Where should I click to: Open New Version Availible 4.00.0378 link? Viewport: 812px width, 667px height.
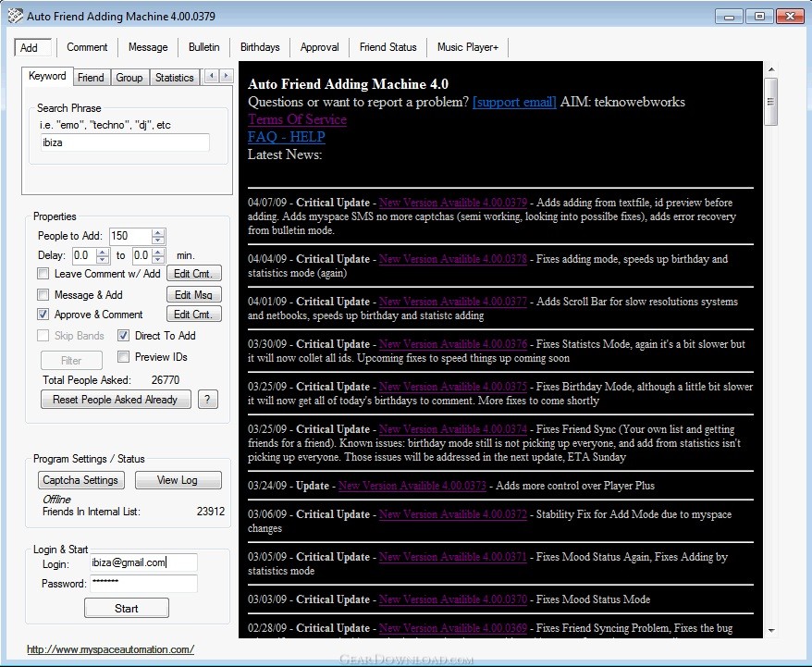(453, 259)
